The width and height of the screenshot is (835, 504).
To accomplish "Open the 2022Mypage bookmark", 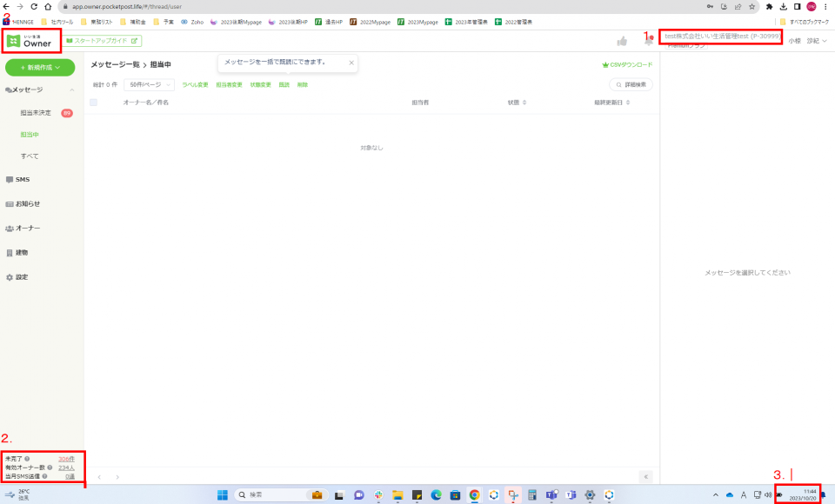I will pyautogui.click(x=371, y=22).
